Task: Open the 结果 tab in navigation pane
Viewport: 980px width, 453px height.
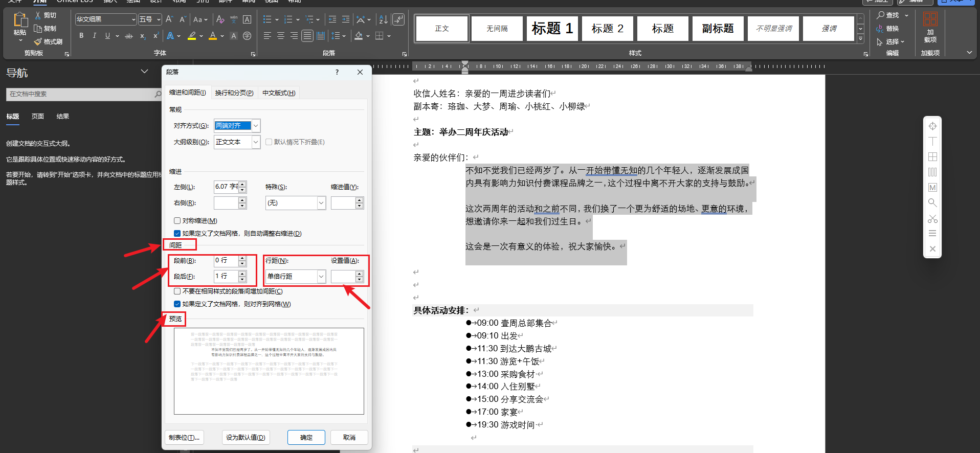Action: coord(63,117)
